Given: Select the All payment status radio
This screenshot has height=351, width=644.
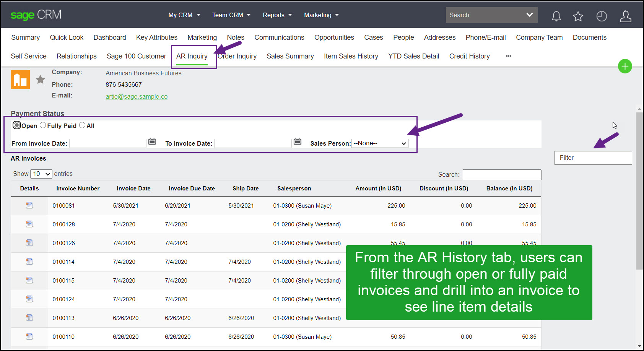Looking at the screenshot, I should (82, 125).
